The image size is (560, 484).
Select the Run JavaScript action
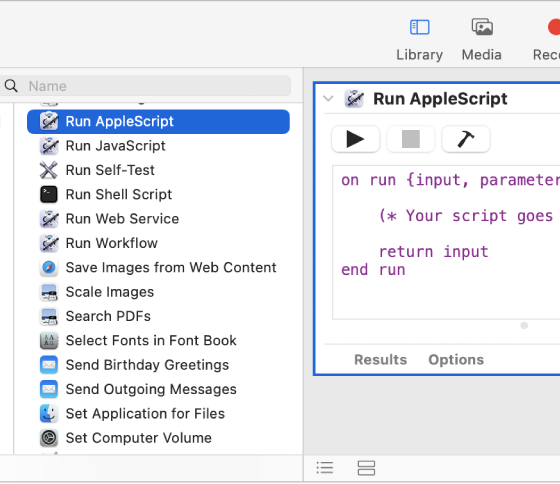pyautogui.click(x=158, y=146)
